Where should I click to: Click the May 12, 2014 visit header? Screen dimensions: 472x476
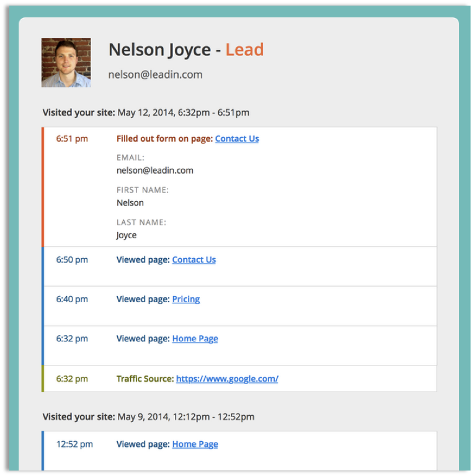146,113
